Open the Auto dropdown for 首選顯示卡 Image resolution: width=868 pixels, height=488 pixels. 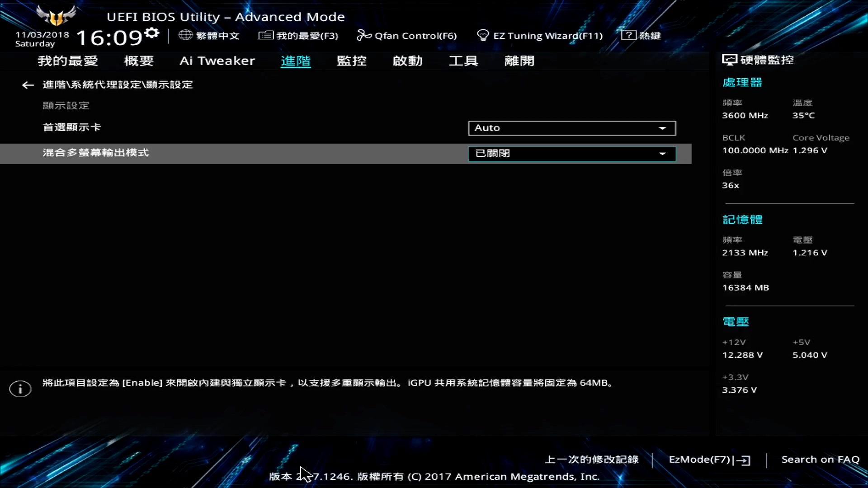tap(571, 128)
